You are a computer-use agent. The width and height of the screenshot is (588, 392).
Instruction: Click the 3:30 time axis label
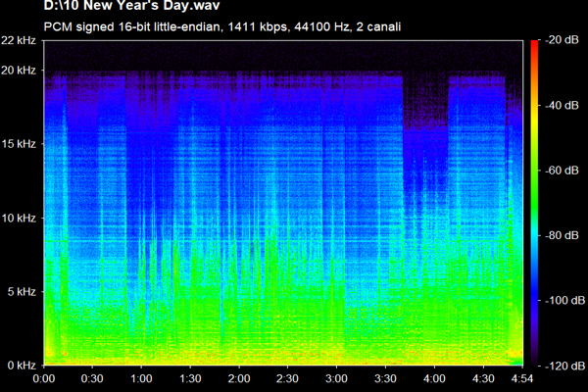tap(385, 378)
